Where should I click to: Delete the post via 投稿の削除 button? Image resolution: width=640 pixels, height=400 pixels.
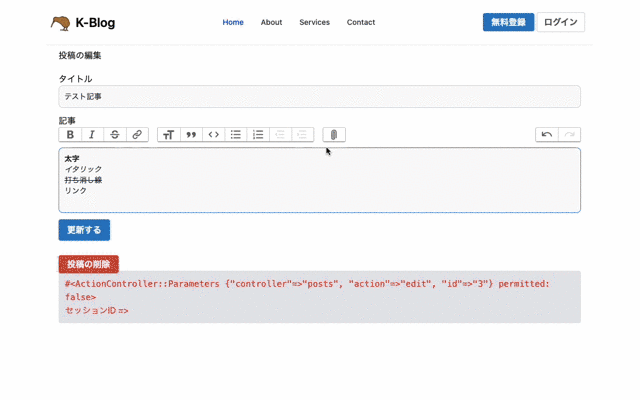(x=89, y=264)
